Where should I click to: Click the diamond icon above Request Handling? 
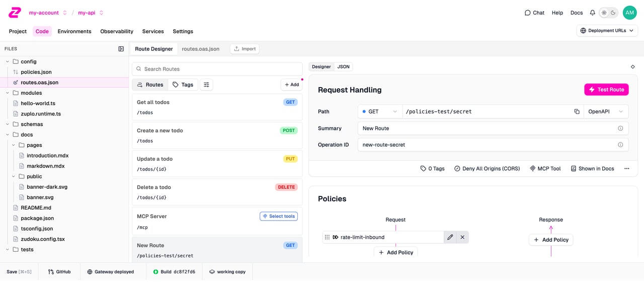tap(632, 67)
